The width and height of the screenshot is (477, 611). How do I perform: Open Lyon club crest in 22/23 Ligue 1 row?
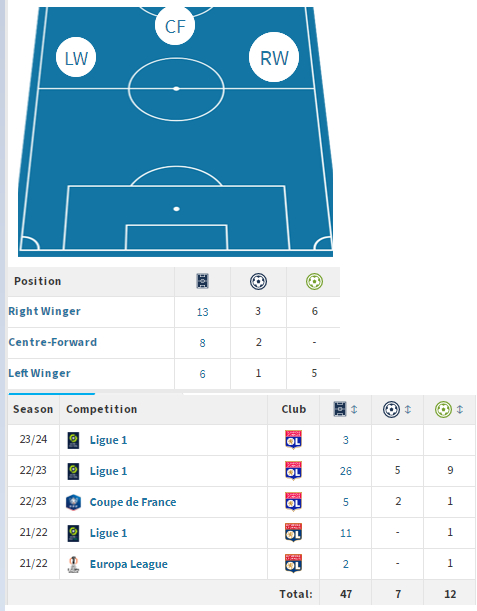293,471
